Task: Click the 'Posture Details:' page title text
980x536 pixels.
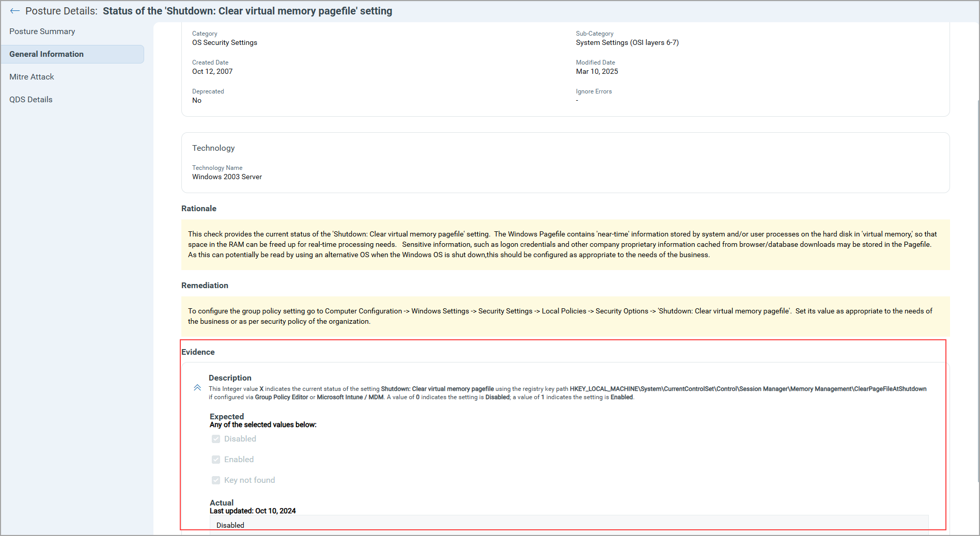Action: point(61,11)
